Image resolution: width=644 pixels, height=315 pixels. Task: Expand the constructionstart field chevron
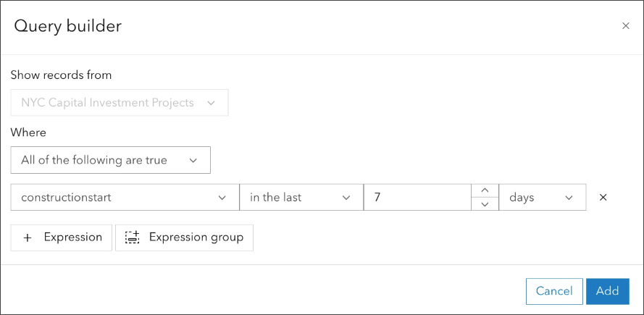[222, 198]
